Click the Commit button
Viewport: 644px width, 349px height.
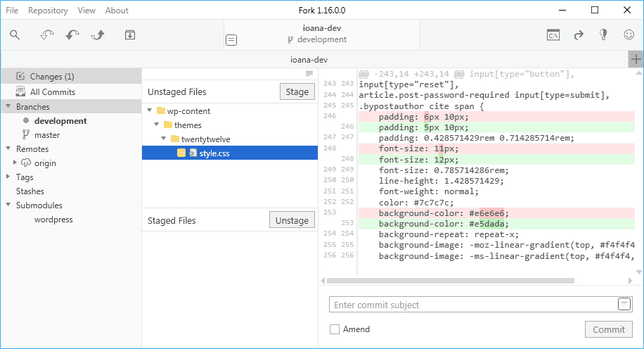[609, 330]
